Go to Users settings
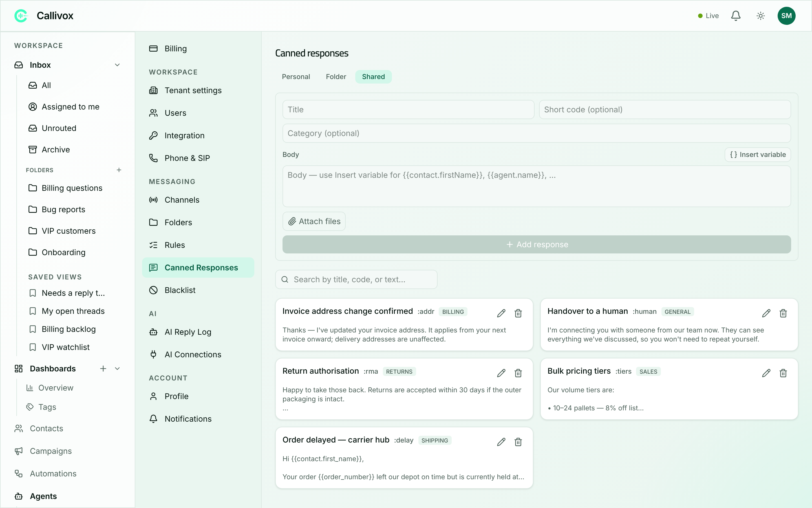Viewport: 812px width, 508px height. pos(198,113)
